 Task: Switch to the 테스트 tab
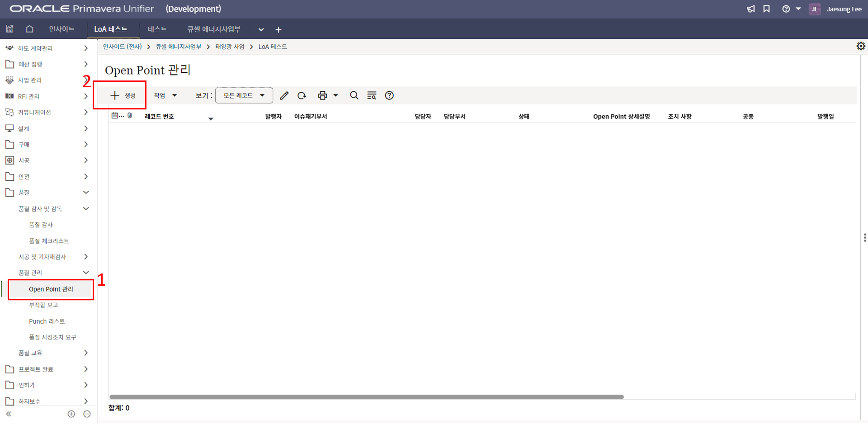tap(157, 29)
